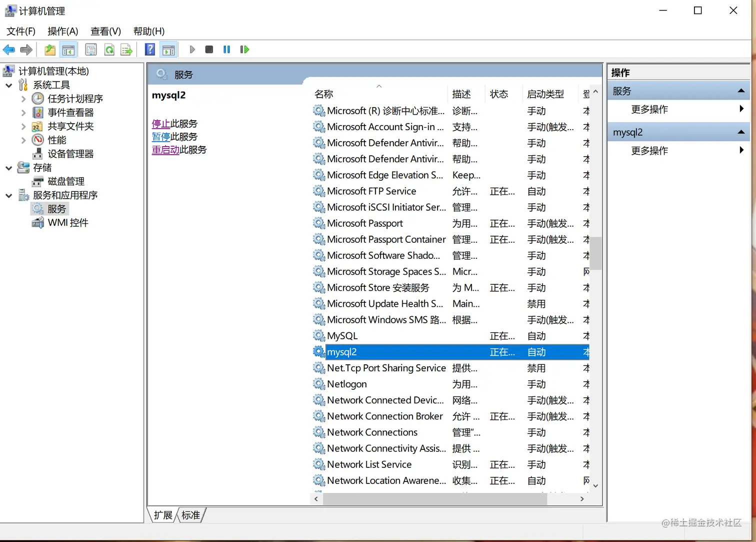
Task: Open the 文件(F) menu
Action: 21,31
